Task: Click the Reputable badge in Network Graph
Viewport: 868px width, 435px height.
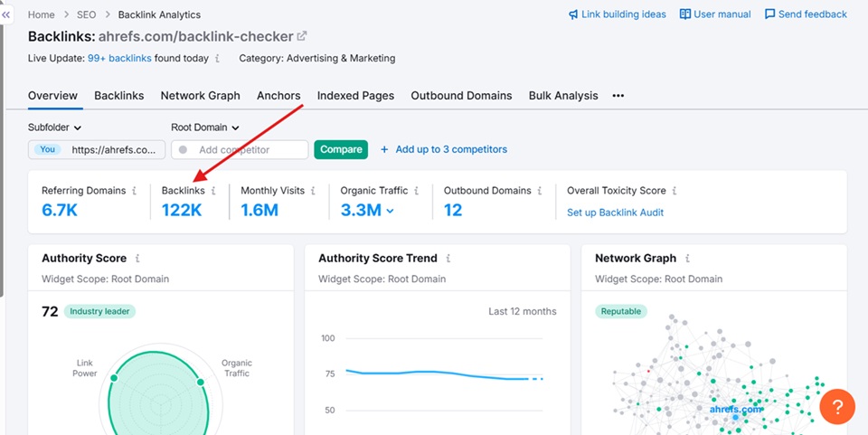Action: pyautogui.click(x=621, y=312)
